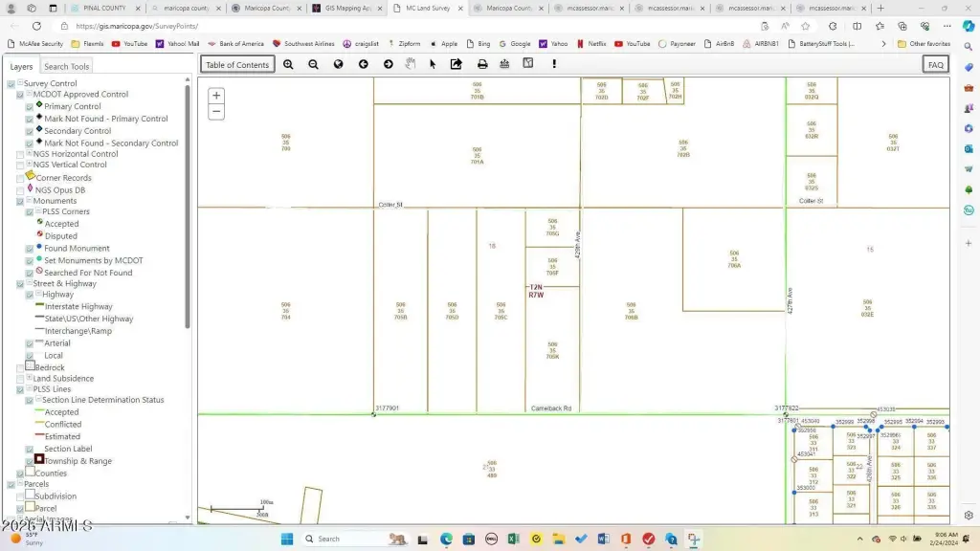The width and height of the screenshot is (980, 551).
Task: Expand the NGS Horizontal Control group
Action: (30, 153)
